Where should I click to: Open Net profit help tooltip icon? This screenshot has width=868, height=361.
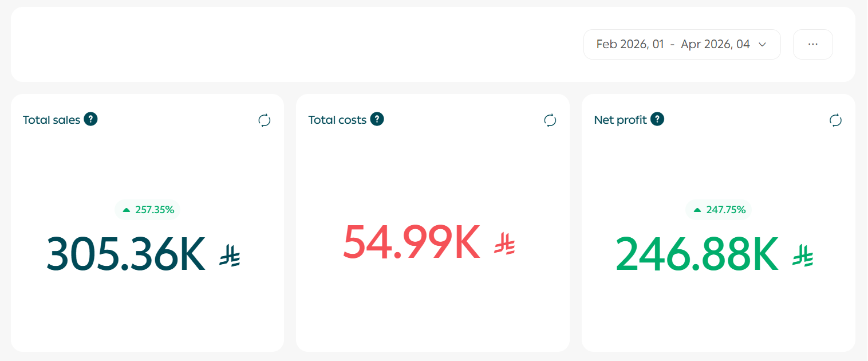(x=657, y=119)
